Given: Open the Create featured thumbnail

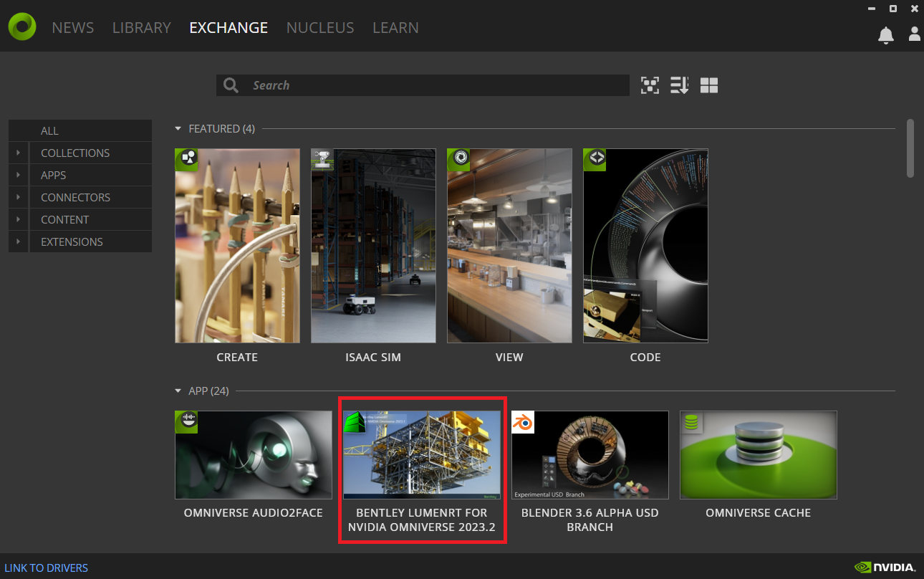Looking at the screenshot, I should pyautogui.click(x=237, y=246).
